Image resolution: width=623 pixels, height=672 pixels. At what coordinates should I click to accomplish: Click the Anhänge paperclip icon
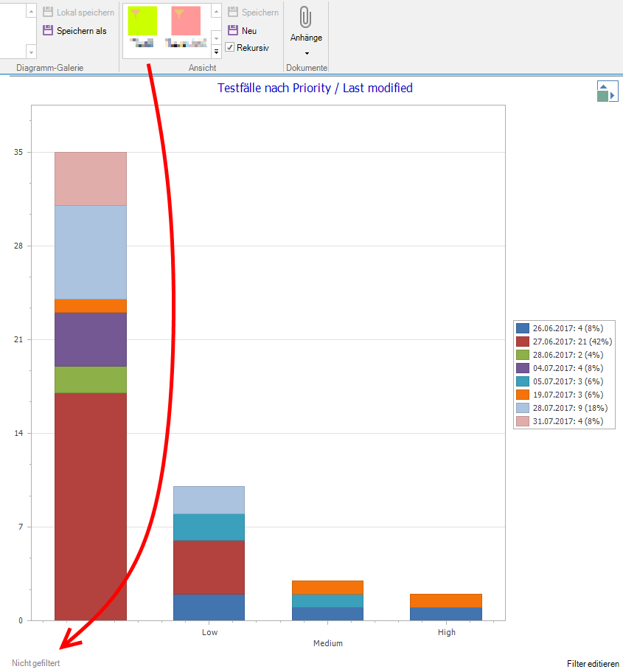tap(305, 18)
